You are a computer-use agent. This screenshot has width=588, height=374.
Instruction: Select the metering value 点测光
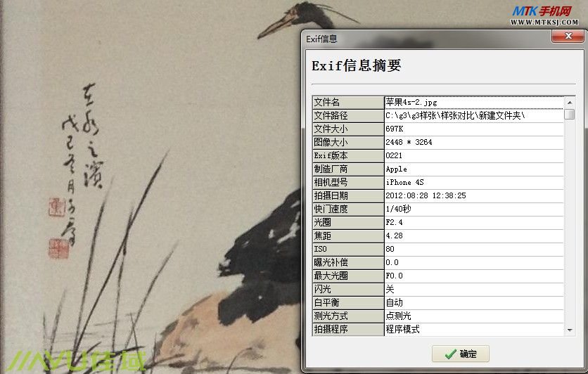[x=474, y=316]
